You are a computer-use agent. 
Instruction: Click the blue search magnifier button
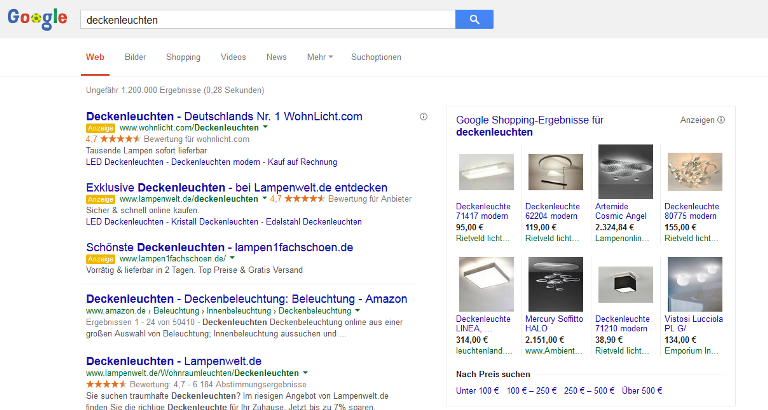click(x=474, y=20)
